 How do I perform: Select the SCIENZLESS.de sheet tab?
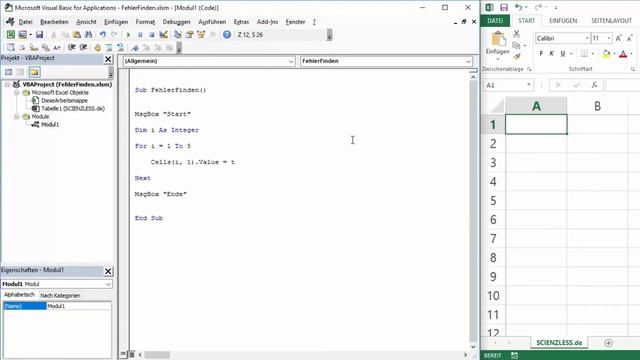pyautogui.click(x=559, y=342)
